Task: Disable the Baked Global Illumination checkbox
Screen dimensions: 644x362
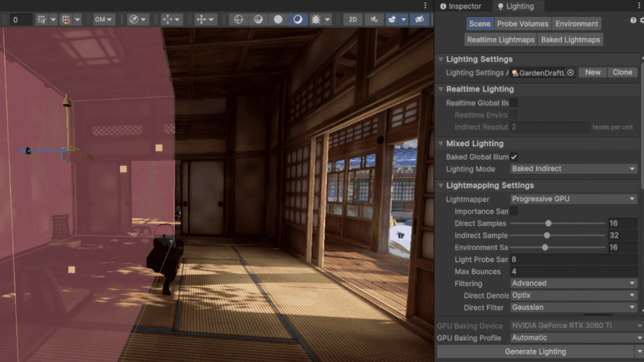Action: click(x=514, y=156)
